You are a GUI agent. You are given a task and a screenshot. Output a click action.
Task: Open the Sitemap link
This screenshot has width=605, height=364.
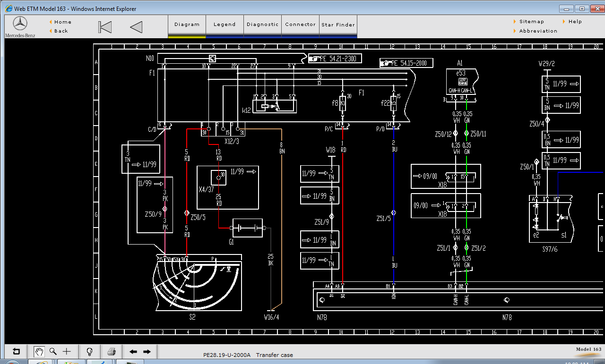[531, 22]
